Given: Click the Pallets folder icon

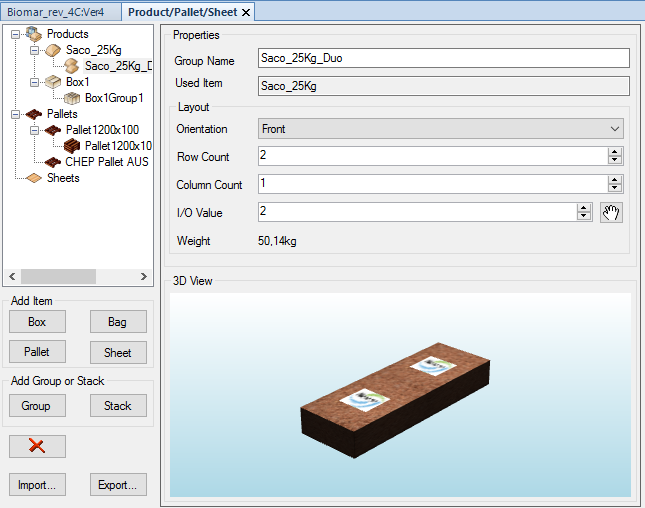Looking at the screenshot, I should point(34,114).
